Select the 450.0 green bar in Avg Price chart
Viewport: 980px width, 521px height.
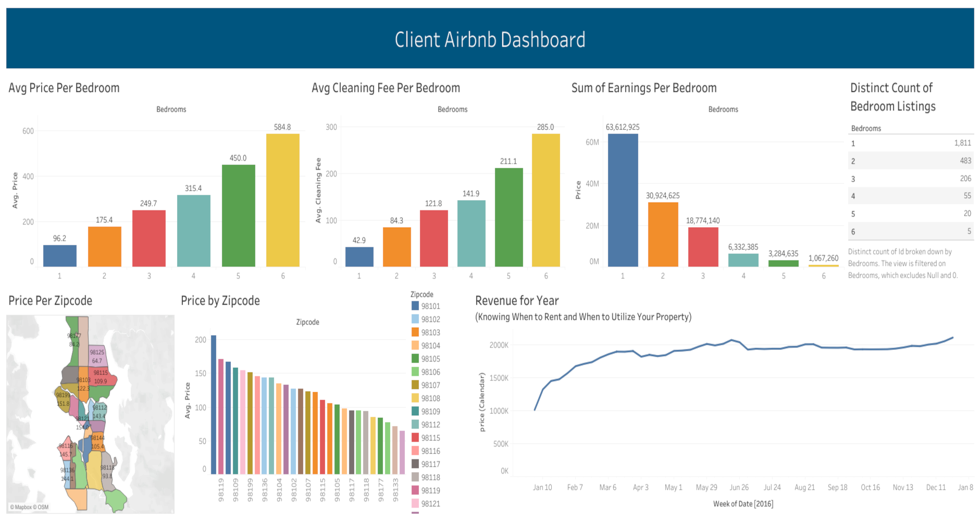tap(239, 216)
